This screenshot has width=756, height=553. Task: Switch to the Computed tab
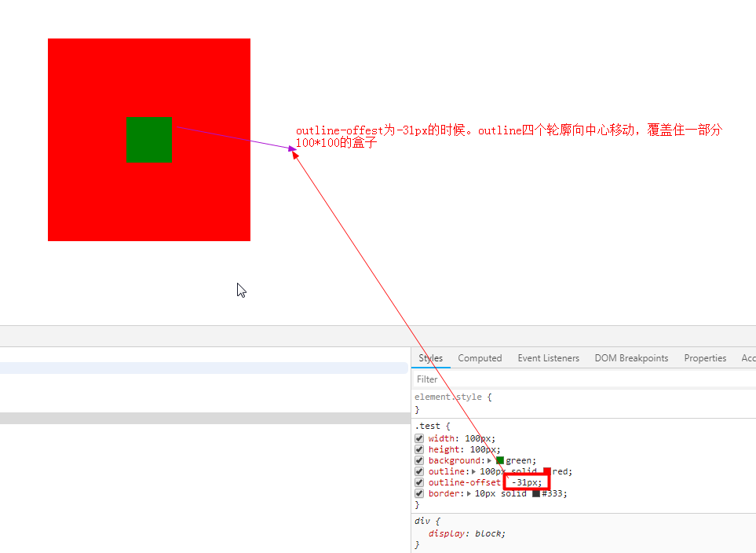pos(480,358)
